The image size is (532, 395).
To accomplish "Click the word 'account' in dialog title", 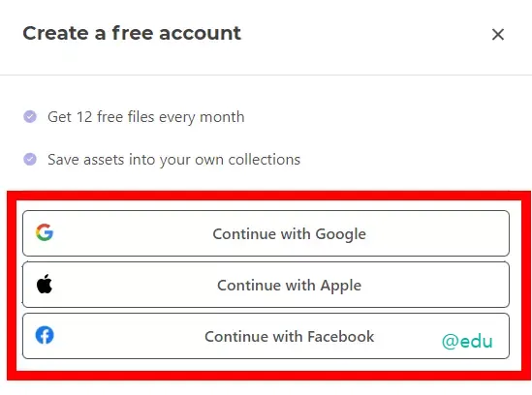I will (x=201, y=33).
